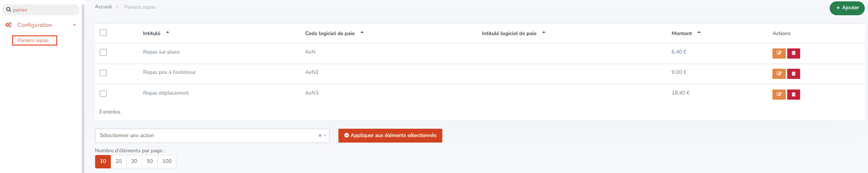Image resolution: width=868 pixels, height=173 pixels.
Task: Edit the Repas déplacement entry
Action: pos(779,94)
